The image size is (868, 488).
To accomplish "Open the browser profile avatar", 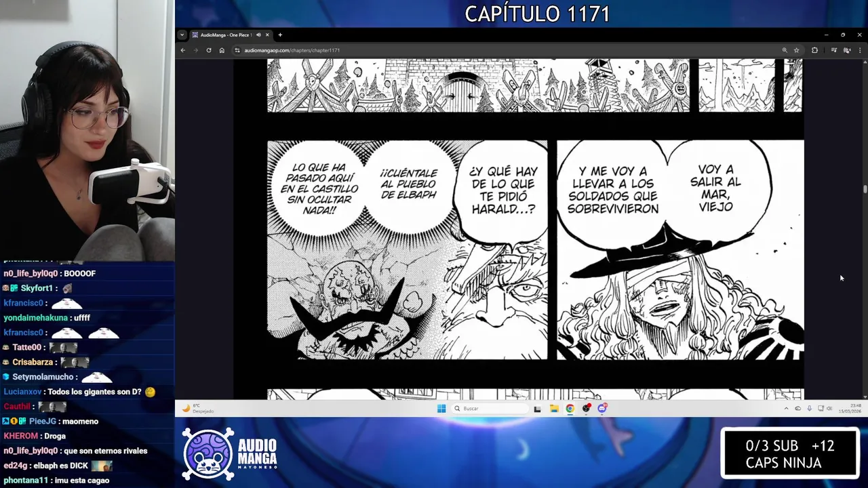I will (846, 50).
